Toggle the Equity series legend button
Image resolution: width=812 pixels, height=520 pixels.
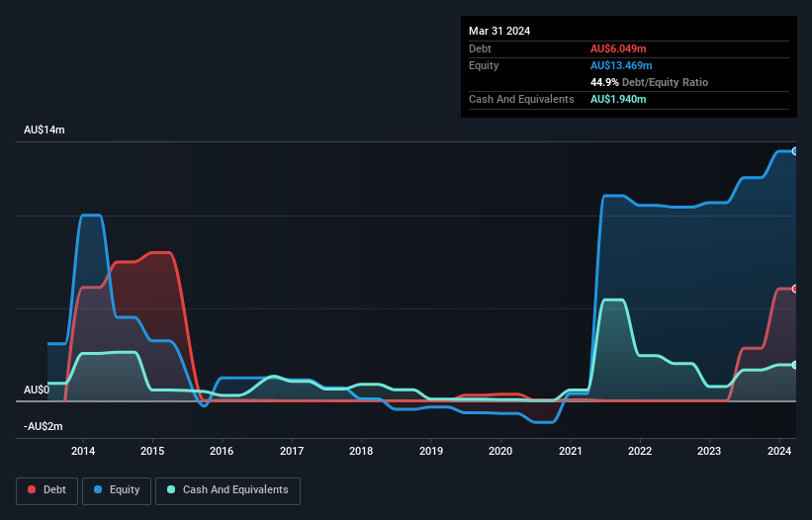click(117, 490)
